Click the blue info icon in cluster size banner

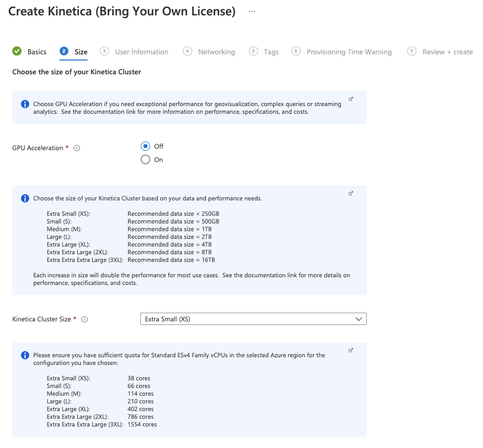click(x=25, y=198)
